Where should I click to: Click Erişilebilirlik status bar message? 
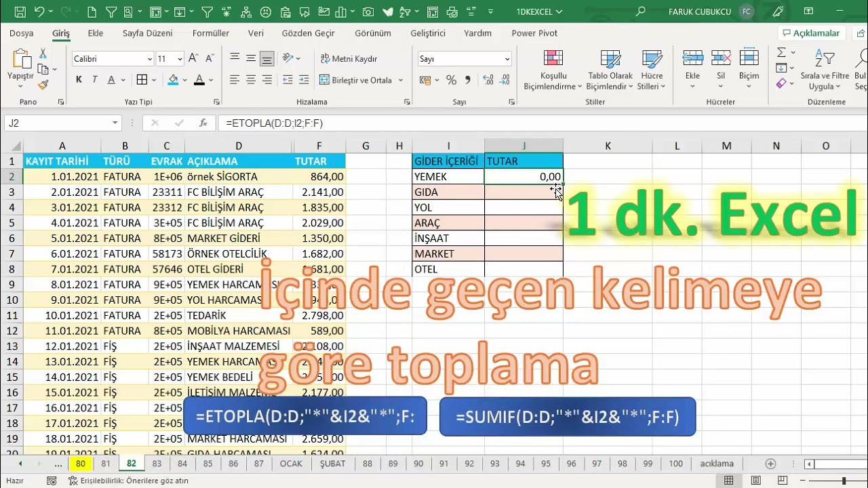point(128,481)
